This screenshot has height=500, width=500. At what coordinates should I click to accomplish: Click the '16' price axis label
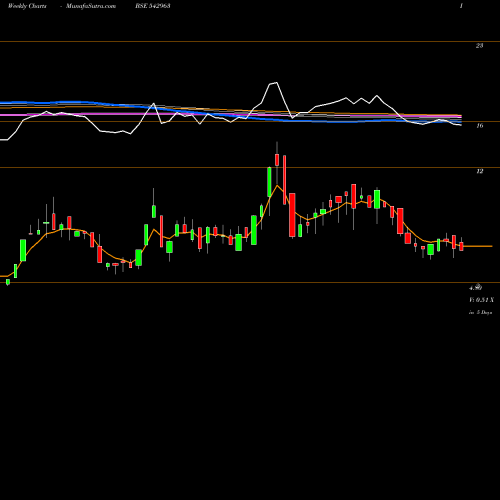coord(479,126)
